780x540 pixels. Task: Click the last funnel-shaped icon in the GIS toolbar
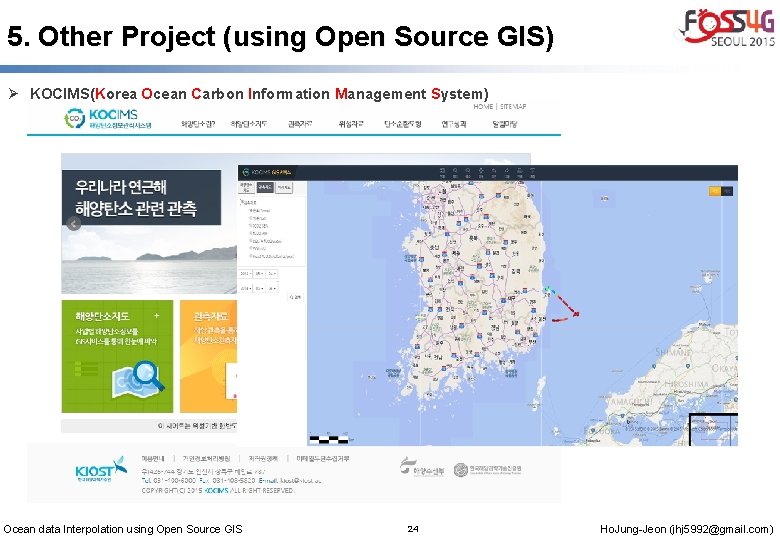[532, 173]
